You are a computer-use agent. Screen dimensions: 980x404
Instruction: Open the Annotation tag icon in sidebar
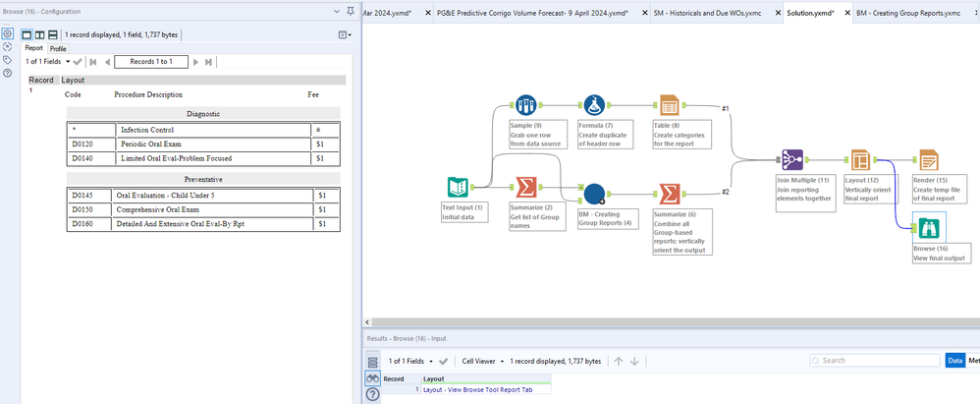point(8,60)
